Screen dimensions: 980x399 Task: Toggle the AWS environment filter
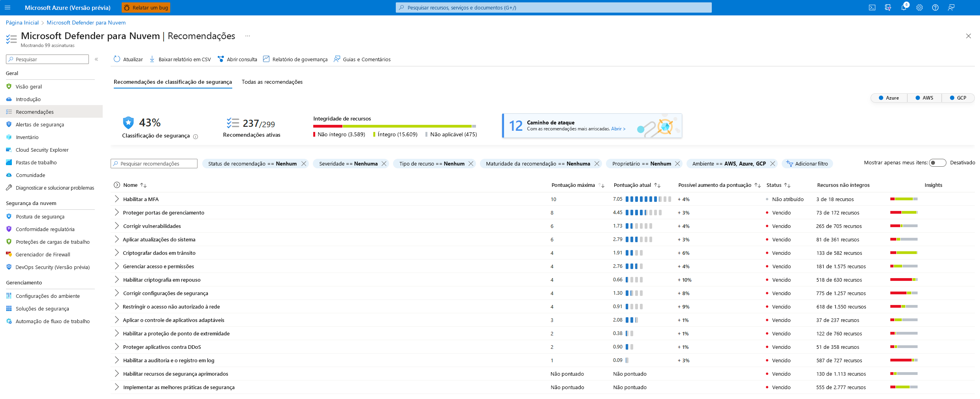(x=924, y=98)
